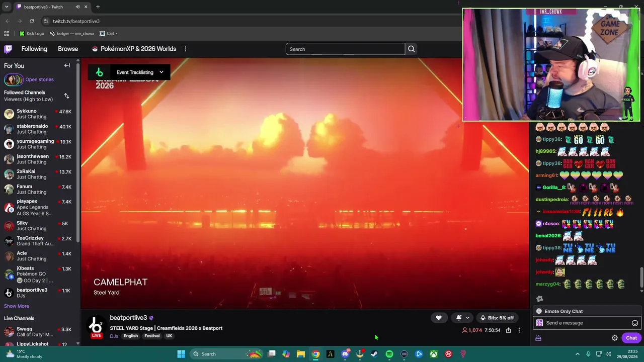
Task: Open the Twitch home logo
Action: tap(8, 49)
